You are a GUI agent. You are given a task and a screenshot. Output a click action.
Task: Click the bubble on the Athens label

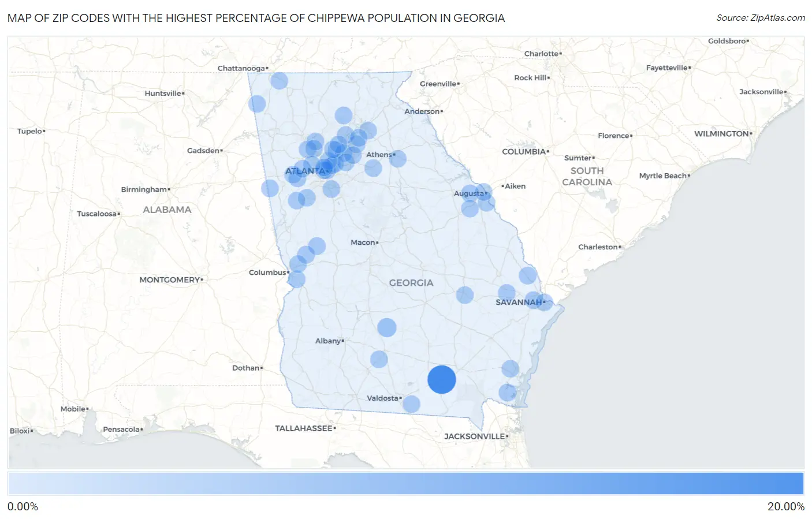397,158
